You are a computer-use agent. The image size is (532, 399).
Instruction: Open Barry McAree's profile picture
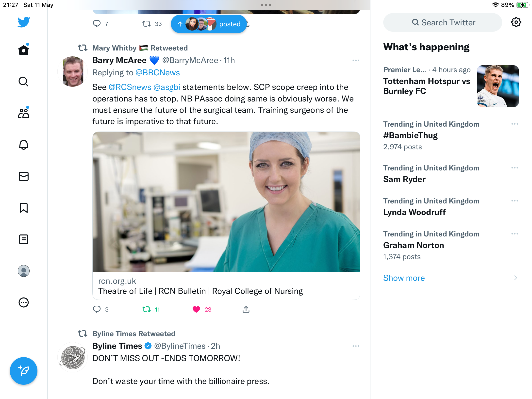73,72
